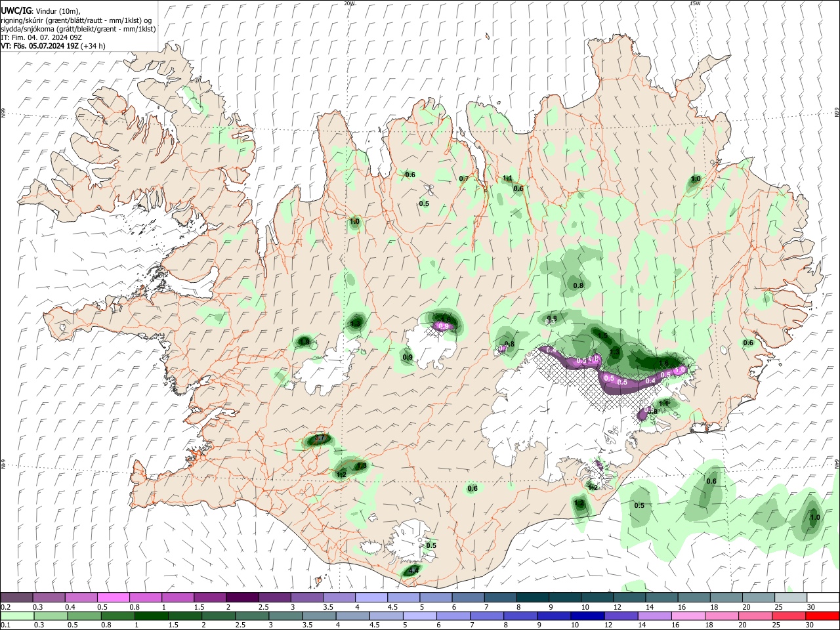Click the 0.2 label under the snow legend
The height and width of the screenshot is (630, 840).
(x=5, y=607)
